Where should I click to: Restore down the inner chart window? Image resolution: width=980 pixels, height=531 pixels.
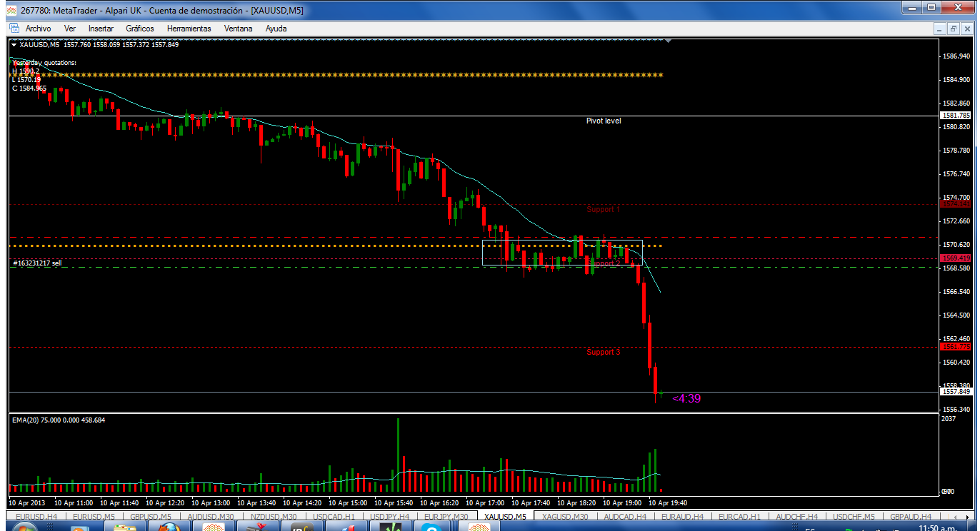(x=954, y=29)
